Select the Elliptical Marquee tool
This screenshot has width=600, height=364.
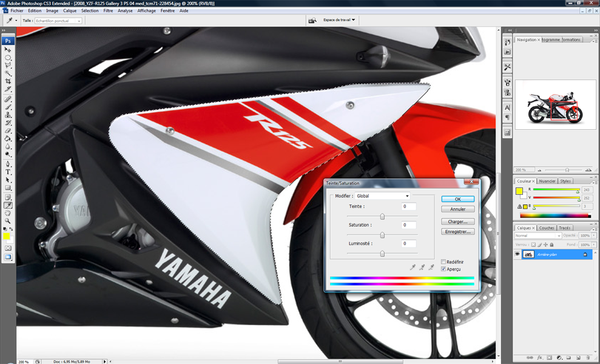(8, 58)
